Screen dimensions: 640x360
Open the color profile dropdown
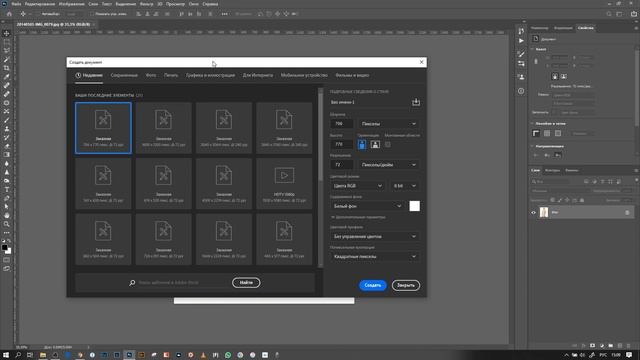375,236
